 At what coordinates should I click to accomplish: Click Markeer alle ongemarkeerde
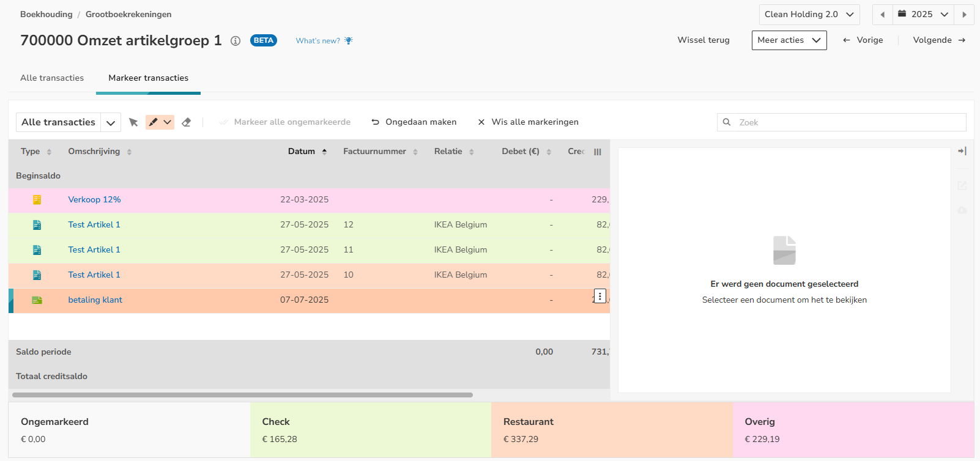pos(284,122)
